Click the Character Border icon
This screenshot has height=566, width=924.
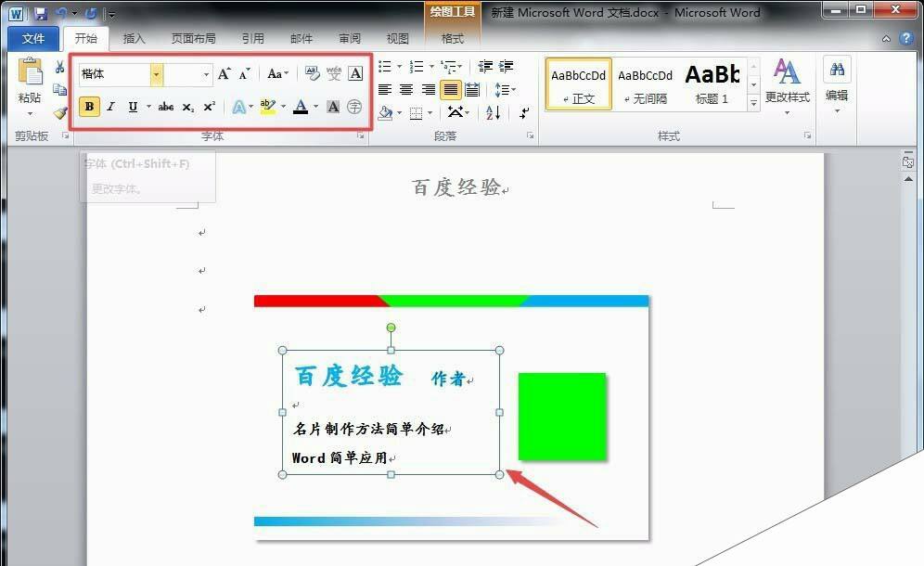coord(355,73)
